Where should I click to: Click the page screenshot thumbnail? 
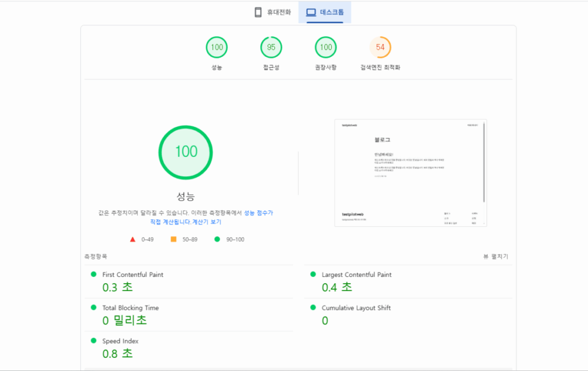(x=411, y=172)
